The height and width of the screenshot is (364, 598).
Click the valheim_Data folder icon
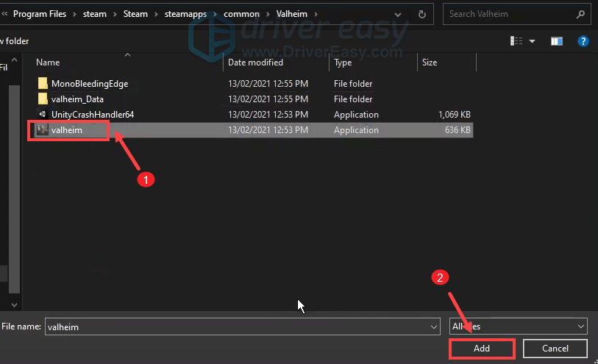coord(43,99)
